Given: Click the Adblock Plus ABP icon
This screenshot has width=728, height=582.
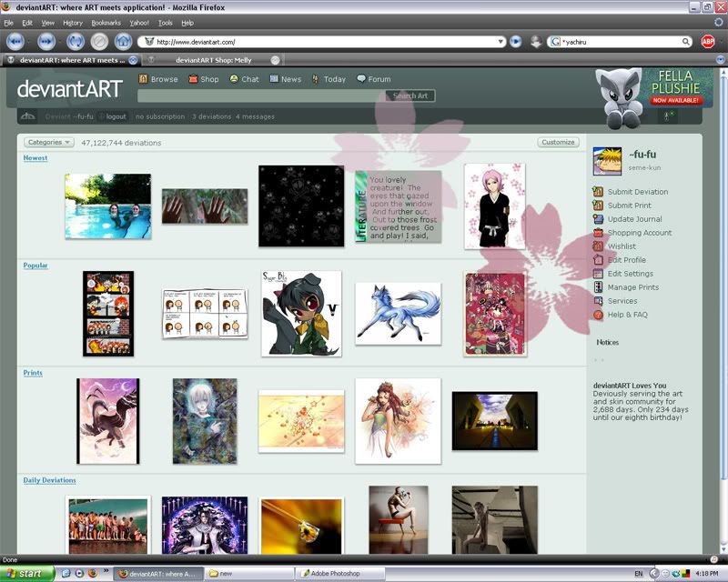Looking at the screenshot, I should (x=708, y=42).
